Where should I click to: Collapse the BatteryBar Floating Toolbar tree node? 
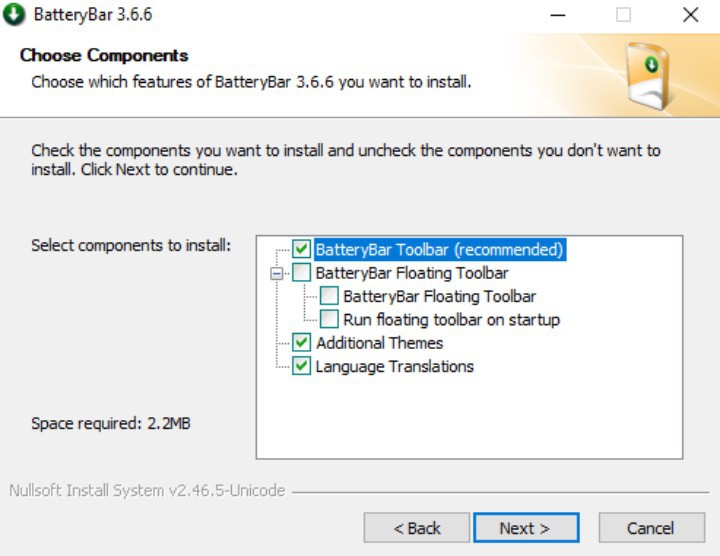click(x=276, y=274)
